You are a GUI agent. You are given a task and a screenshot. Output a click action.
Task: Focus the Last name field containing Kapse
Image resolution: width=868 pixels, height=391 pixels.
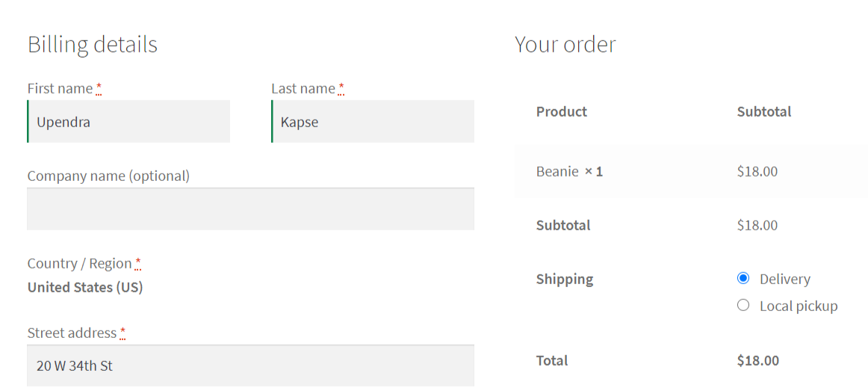pyautogui.click(x=373, y=121)
